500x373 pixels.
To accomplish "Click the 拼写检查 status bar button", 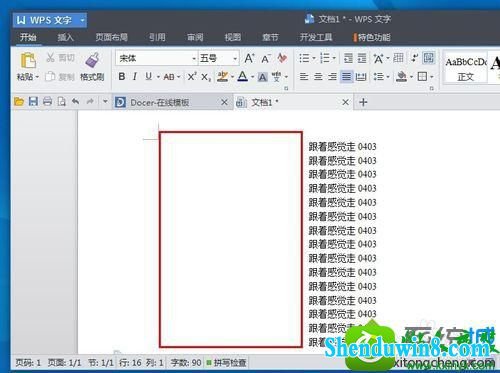I will pyautogui.click(x=226, y=363).
